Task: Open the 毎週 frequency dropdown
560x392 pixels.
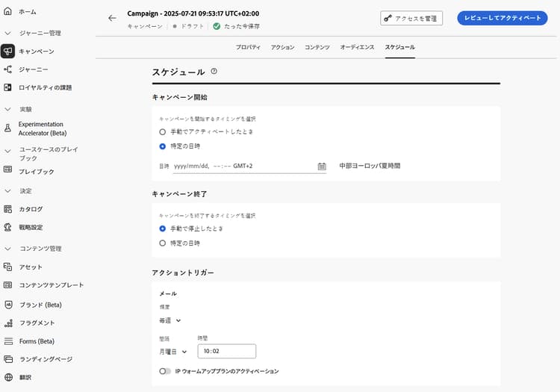Action: 170,320
